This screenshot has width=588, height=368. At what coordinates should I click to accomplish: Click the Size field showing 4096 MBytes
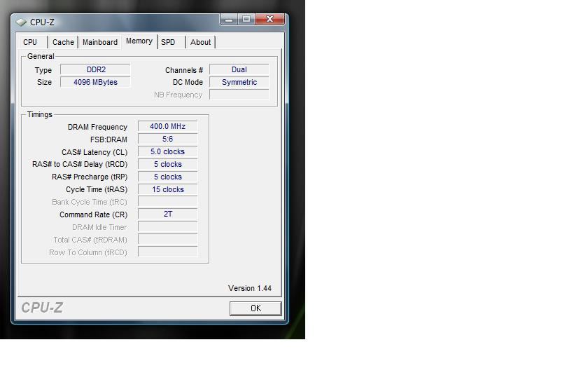pos(96,82)
